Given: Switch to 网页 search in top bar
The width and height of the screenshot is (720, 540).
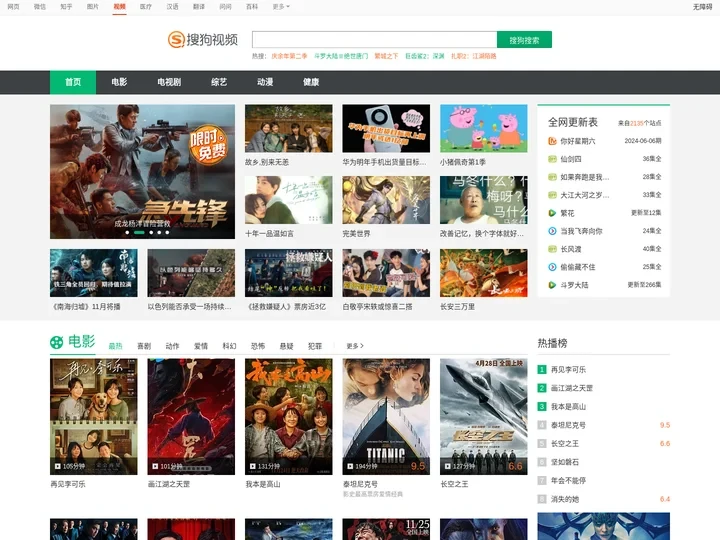Looking at the screenshot, I should [13, 7].
